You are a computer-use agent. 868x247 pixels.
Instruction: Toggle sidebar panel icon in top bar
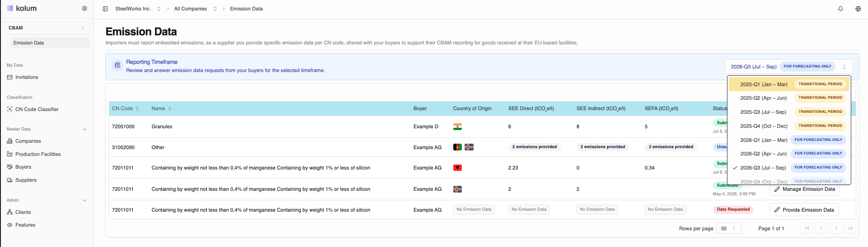(105, 9)
